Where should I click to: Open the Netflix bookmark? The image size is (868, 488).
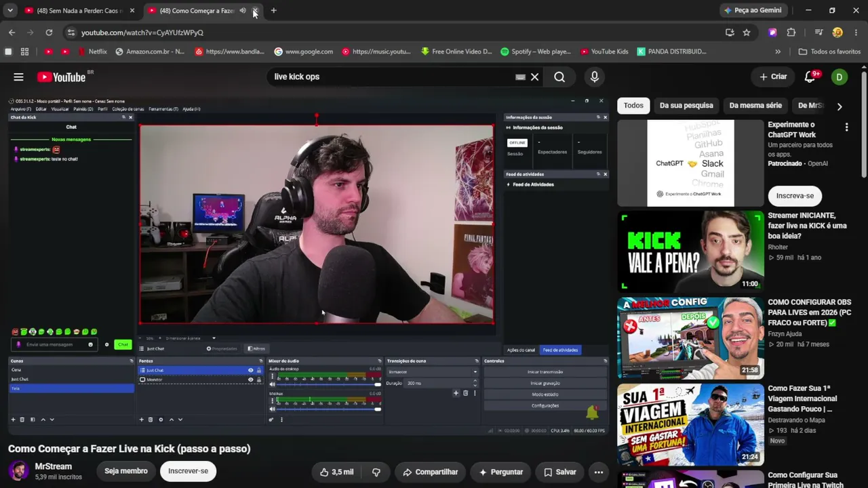pyautogui.click(x=92, y=52)
